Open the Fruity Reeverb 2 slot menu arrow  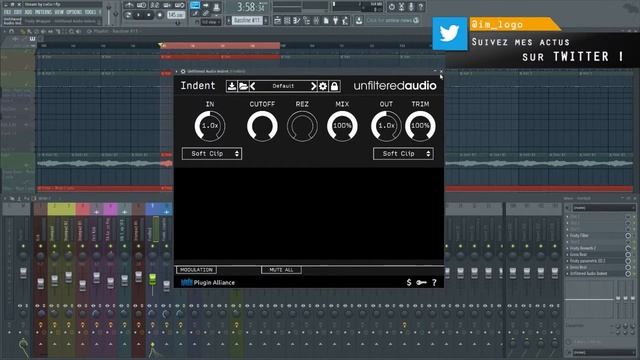coord(567,248)
